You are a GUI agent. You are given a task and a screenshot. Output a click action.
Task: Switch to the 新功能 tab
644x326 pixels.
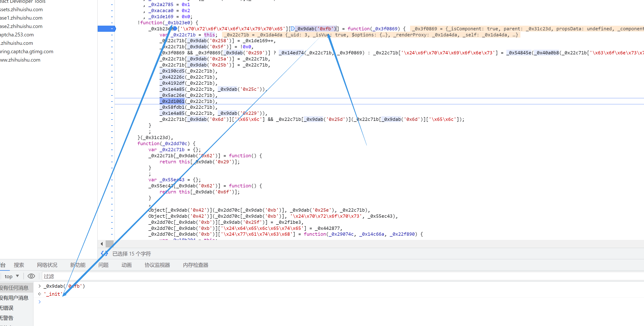click(78, 265)
